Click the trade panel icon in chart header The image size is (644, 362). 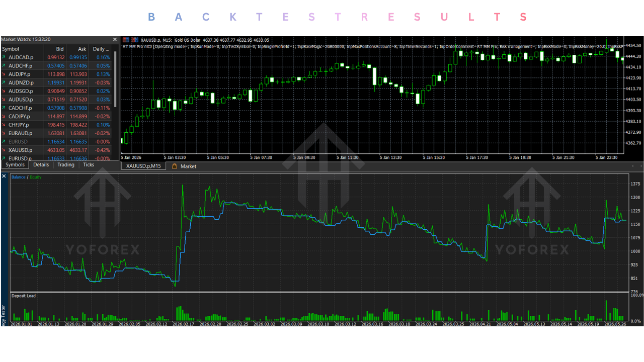tap(126, 40)
